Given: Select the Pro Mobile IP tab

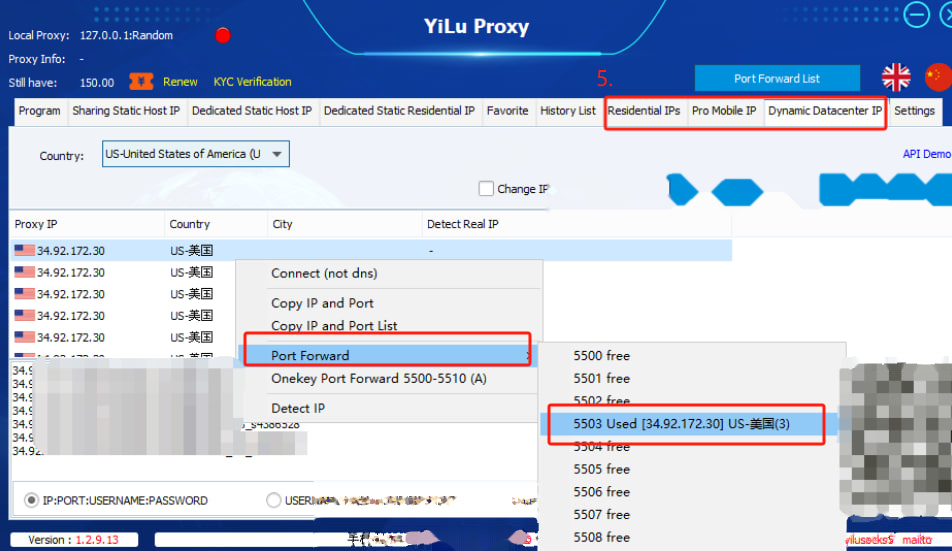Looking at the screenshot, I should coord(724,111).
